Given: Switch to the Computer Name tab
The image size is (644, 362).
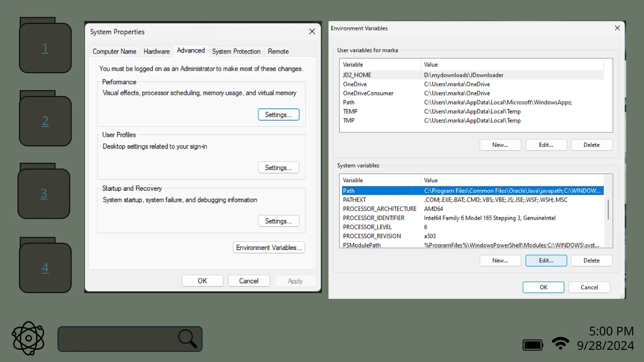Looking at the screenshot, I should click(x=114, y=51).
